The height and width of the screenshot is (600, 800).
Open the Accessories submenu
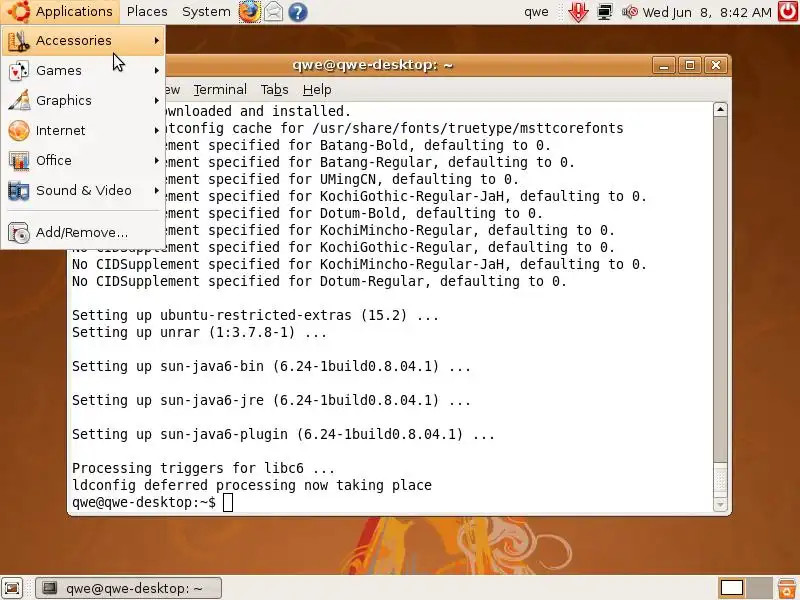pyautogui.click(x=83, y=40)
